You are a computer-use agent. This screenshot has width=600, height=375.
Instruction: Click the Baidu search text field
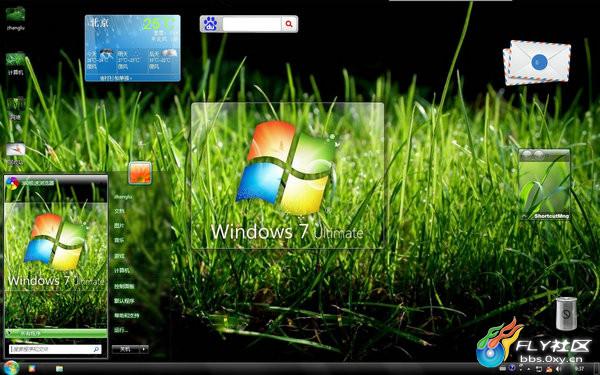[x=252, y=24]
